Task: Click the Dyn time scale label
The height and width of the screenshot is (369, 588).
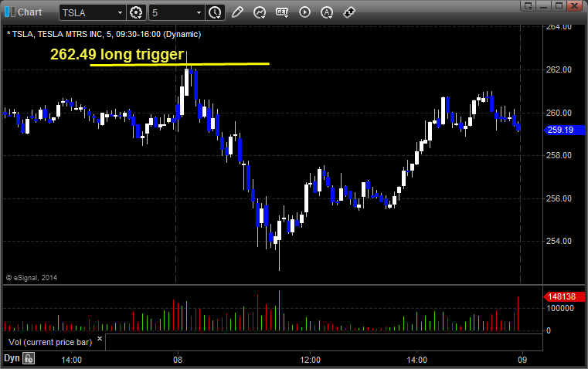Action: point(12,358)
